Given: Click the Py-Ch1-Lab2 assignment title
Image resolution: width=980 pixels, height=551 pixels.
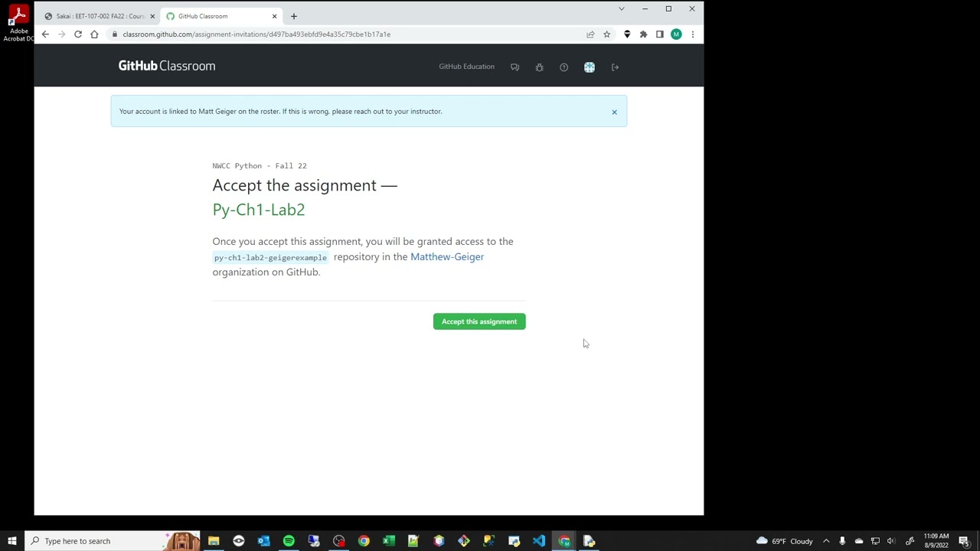Looking at the screenshot, I should (x=259, y=210).
